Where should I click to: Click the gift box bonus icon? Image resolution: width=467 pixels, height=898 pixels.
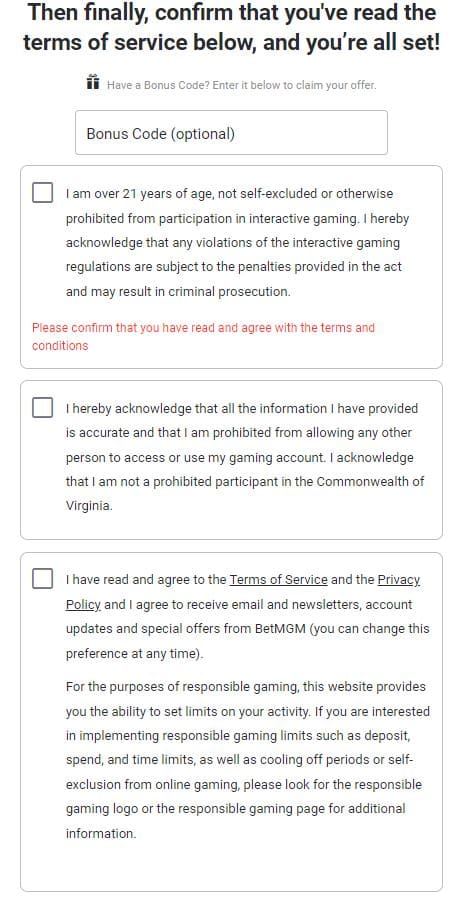[x=93, y=82]
